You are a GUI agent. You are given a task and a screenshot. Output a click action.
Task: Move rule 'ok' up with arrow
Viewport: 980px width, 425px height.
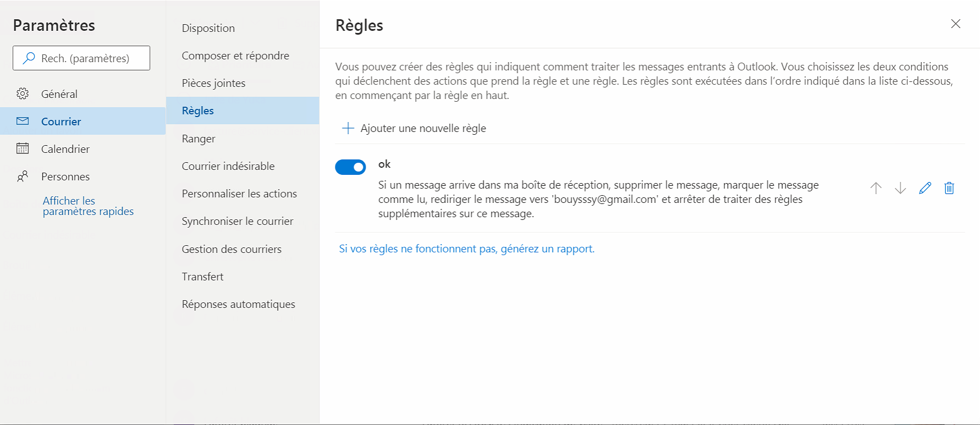[876, 188]
